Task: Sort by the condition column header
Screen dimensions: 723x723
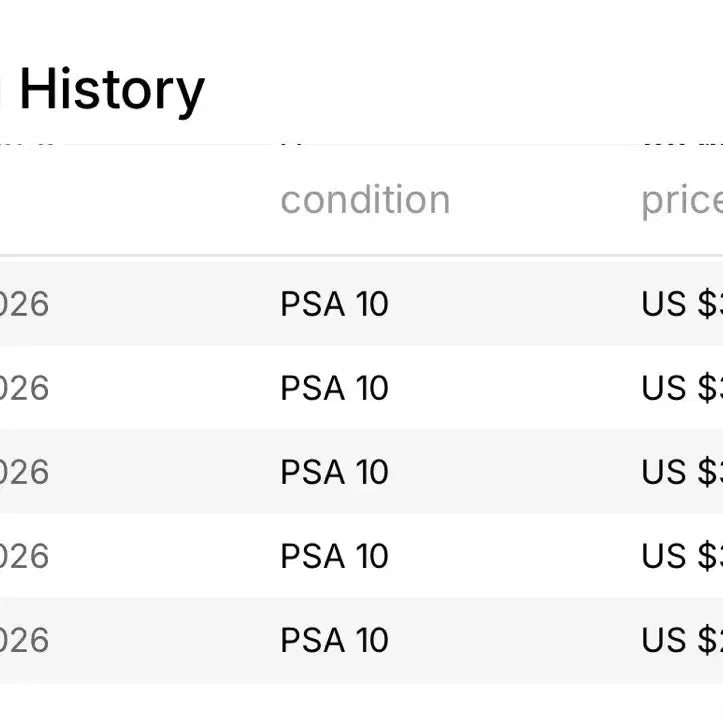Action: tap(365, 200)
